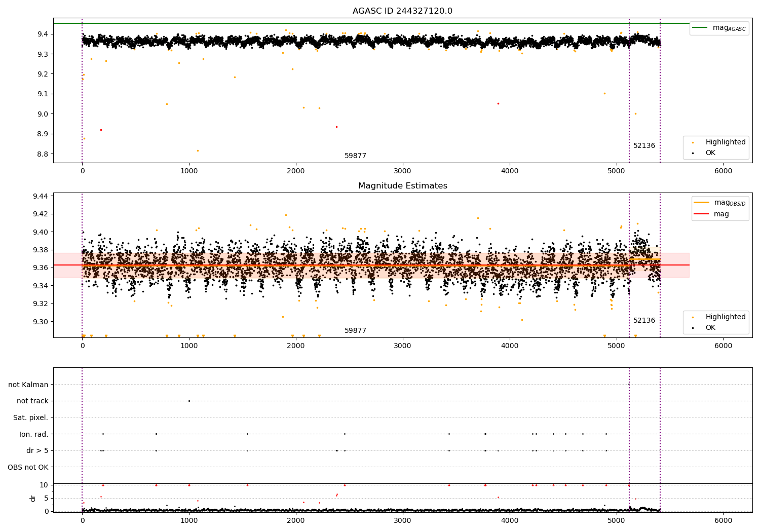760x532 pixels.
Task: Click "OK" in the AGASC ID plot legend
Action: coord(702,153)
